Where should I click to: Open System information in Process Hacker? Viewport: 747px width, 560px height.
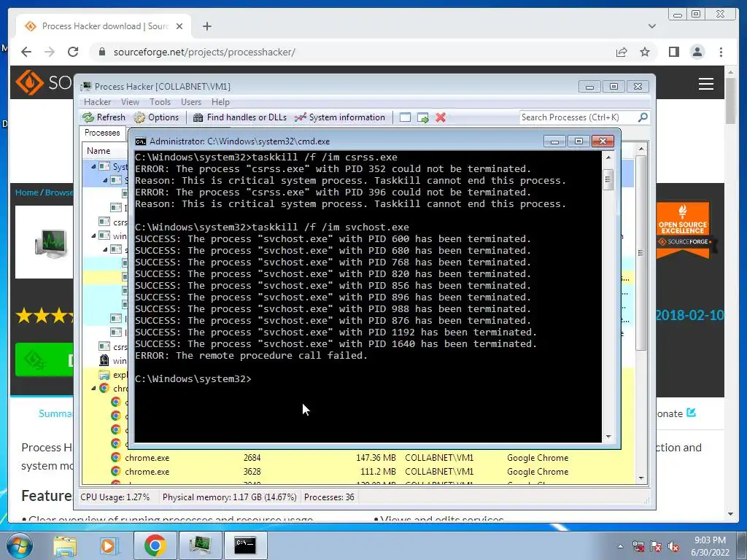tap(340, 117)
